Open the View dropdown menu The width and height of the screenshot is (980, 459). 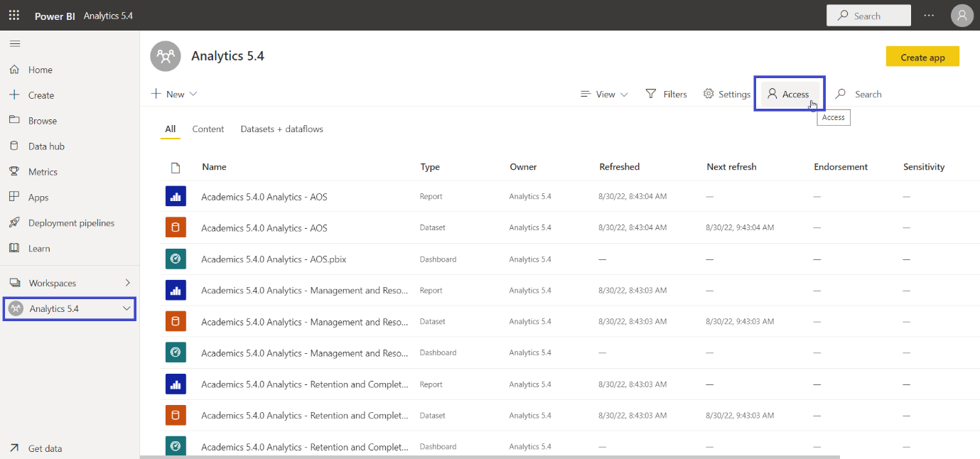click(603, 93)
